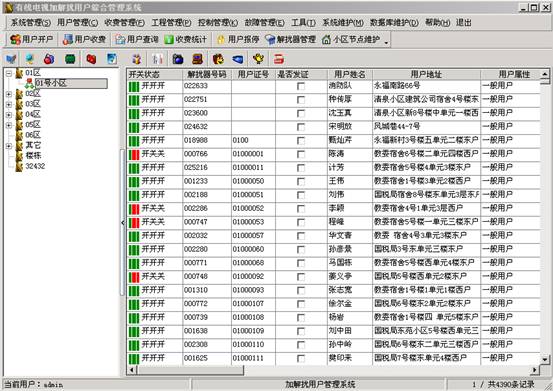Tick 是否发证 checkbox for 022633 row
Viewport: 553px width, 391px height.
pos(301,86)
